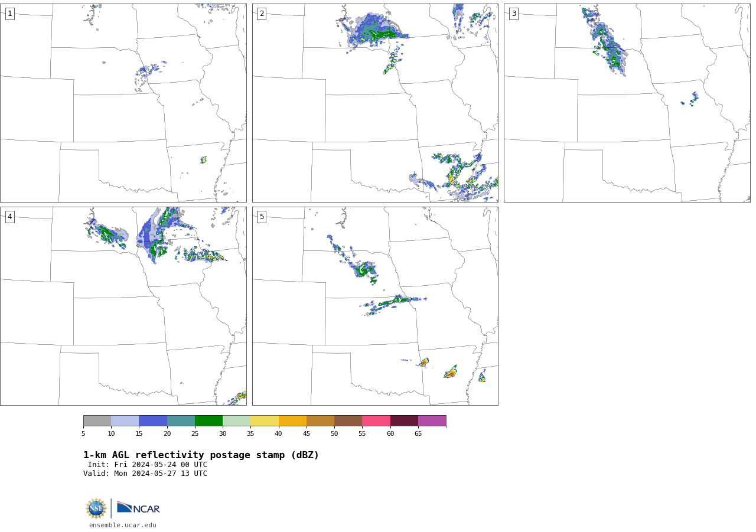The width and height of the screenshot is (756, 532).
Task: Click the '1-km AGL reflectivity postage stamp (dBZ)' title
Action: 201,455
